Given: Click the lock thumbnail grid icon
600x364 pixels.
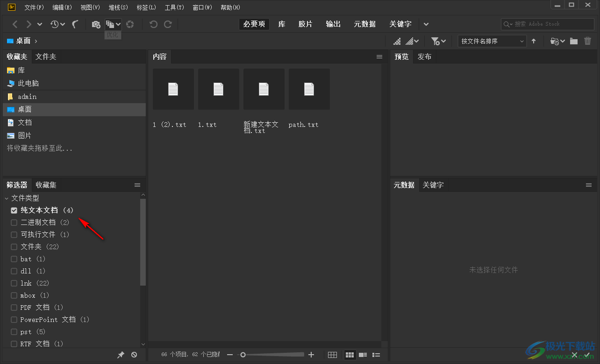Looking at the screenshot, I should pyautogui.click(x=332, y=355).
